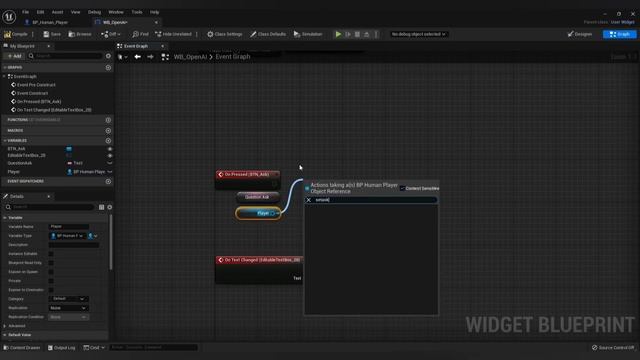The height and width of the screenshot is (360, 640).
Task: Toggle visibility eye for BTN_Ask variable
Action: coord(110,149)
